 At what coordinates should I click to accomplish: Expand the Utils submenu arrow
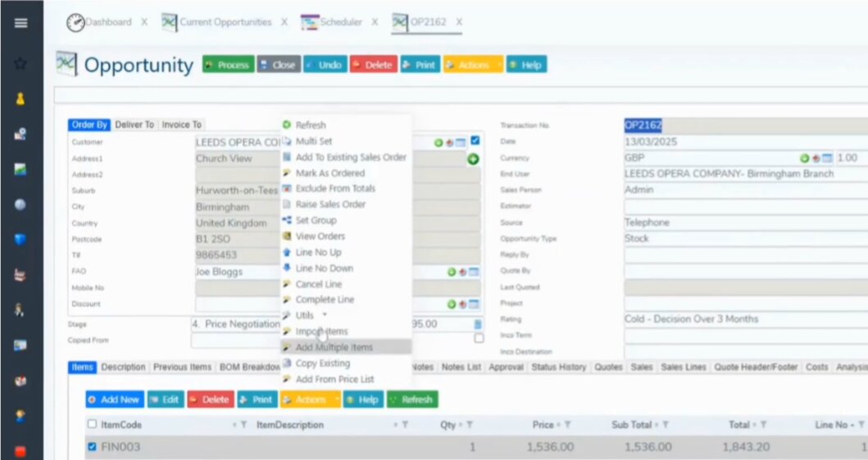click(325, 315)
